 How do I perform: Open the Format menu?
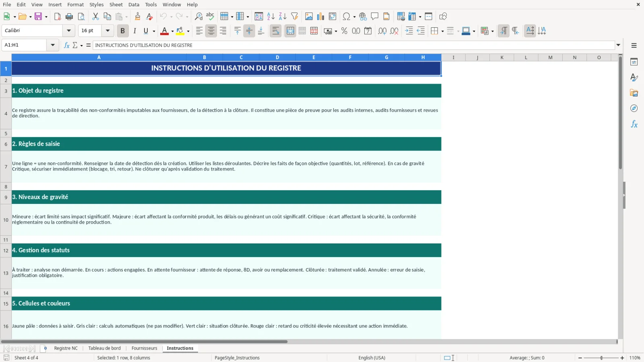coord(75,4)
